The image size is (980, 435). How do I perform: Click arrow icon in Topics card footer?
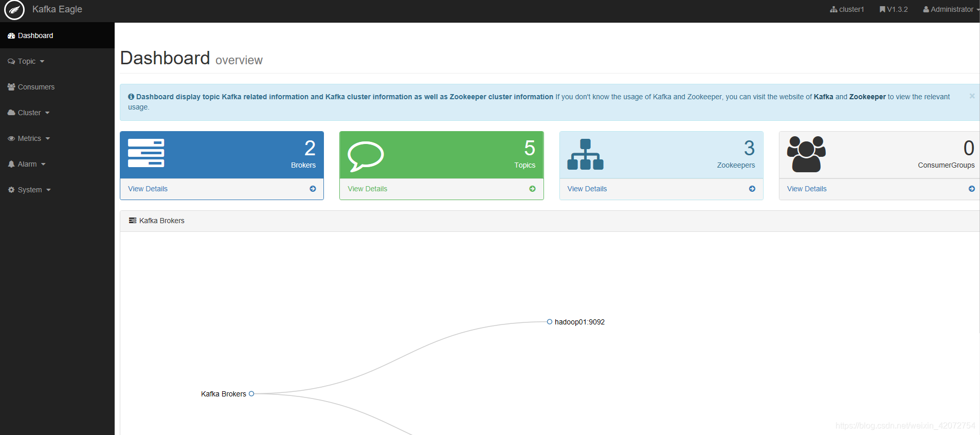click(x=532, y=189)
